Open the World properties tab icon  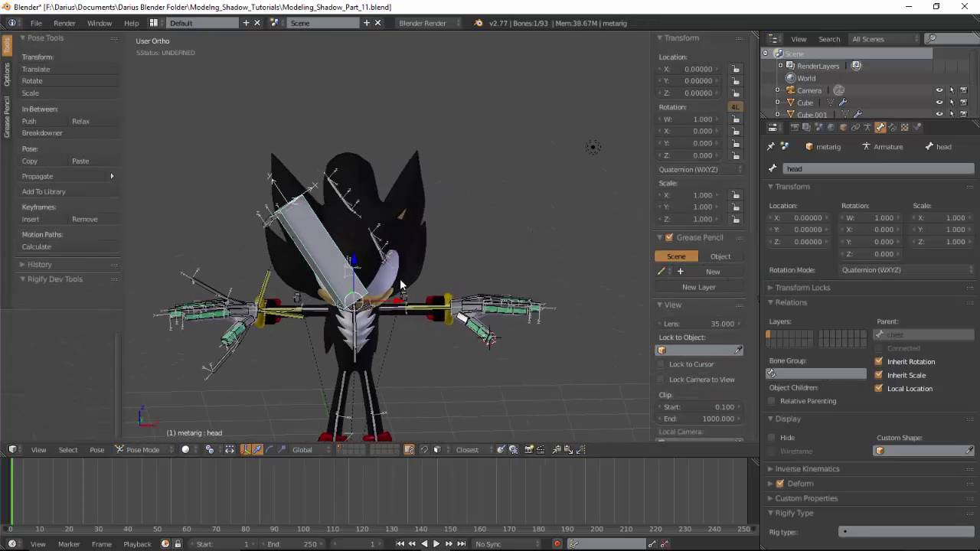[x=831, y=127]
